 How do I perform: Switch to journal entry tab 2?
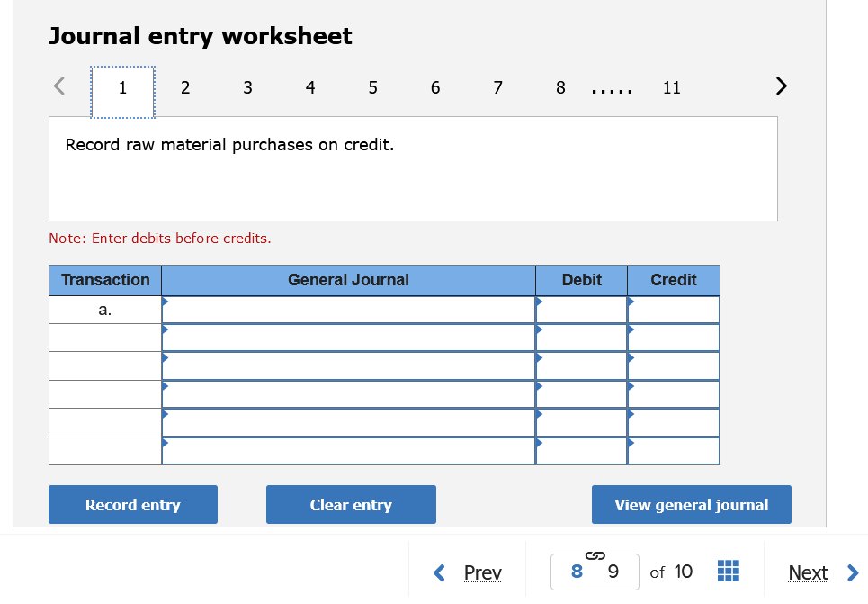(x=185, y=87)
